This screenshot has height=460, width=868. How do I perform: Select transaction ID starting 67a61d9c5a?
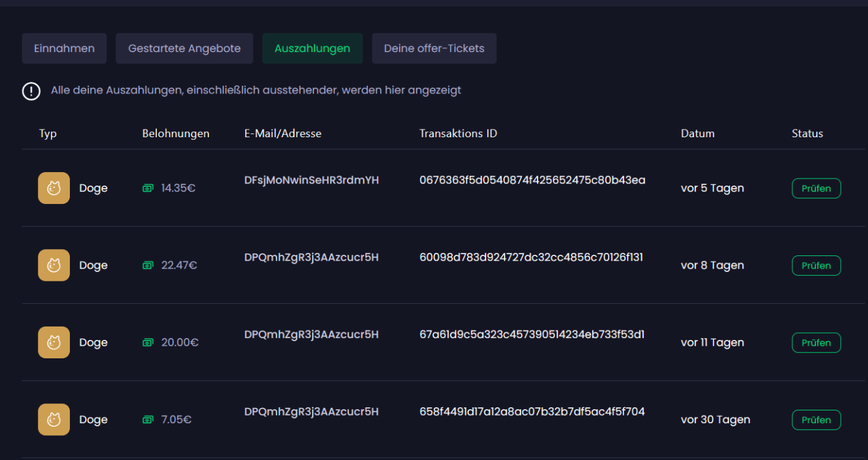coord(532,335)
